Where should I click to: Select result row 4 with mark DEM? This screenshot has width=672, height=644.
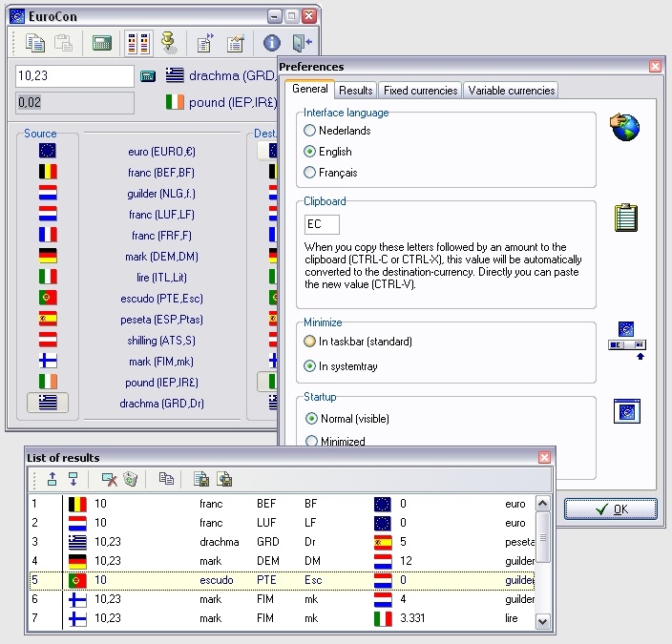coord(282,561)
